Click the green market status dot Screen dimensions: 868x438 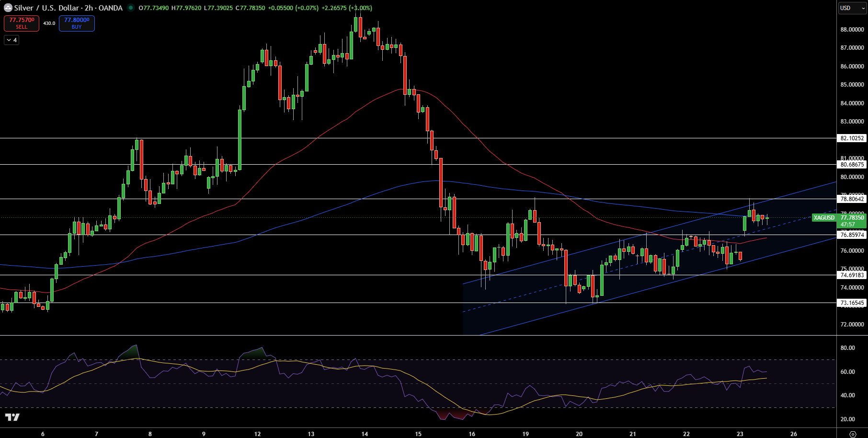click(130, 8)
